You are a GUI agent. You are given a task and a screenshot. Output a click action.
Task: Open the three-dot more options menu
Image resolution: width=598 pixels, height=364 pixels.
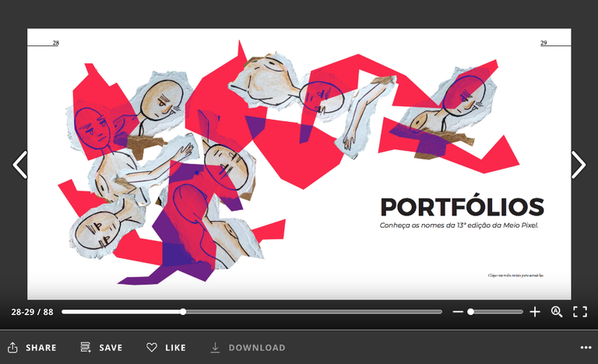tap(586, 348)
